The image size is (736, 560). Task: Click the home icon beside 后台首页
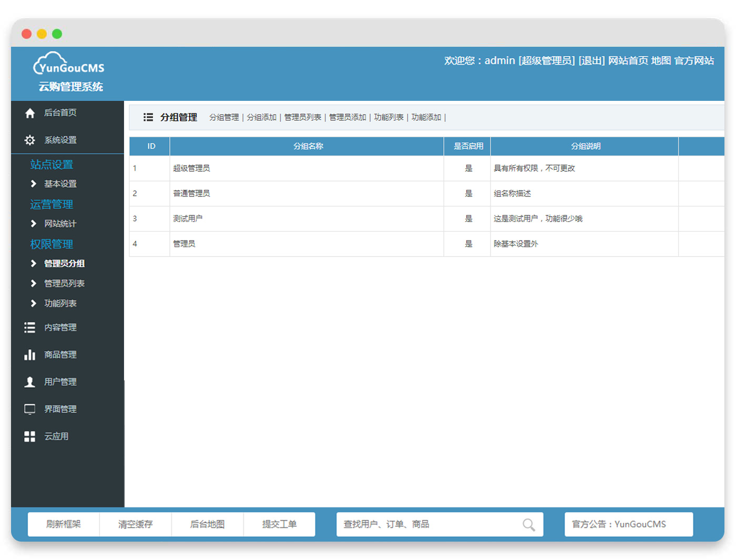click(30, 113)
